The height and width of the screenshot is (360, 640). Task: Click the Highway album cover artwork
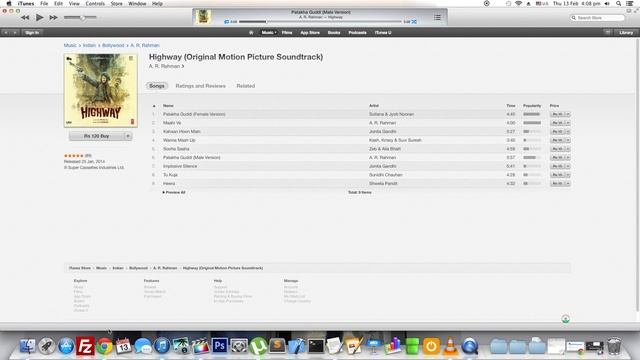pyautogui.click(x=100, y=90)
